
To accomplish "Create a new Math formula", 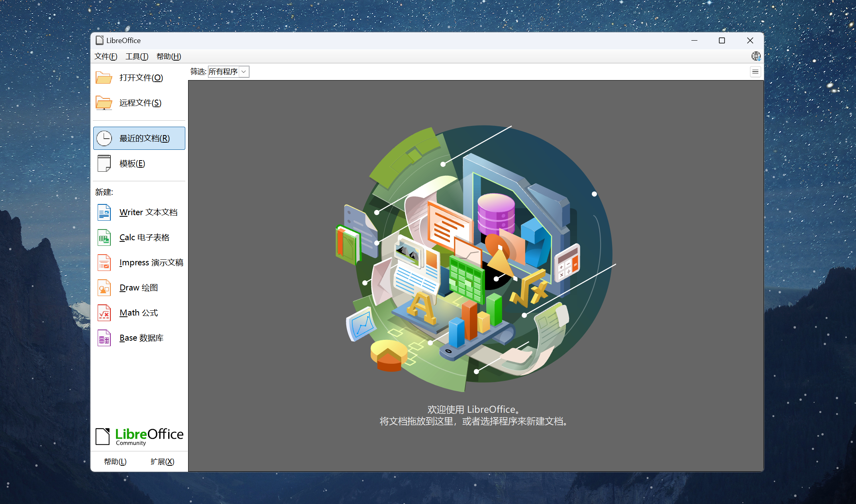I will 138,313.
